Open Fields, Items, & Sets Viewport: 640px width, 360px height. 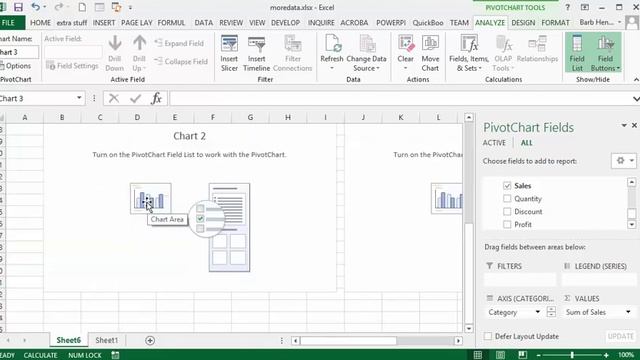tap(469, 53)
